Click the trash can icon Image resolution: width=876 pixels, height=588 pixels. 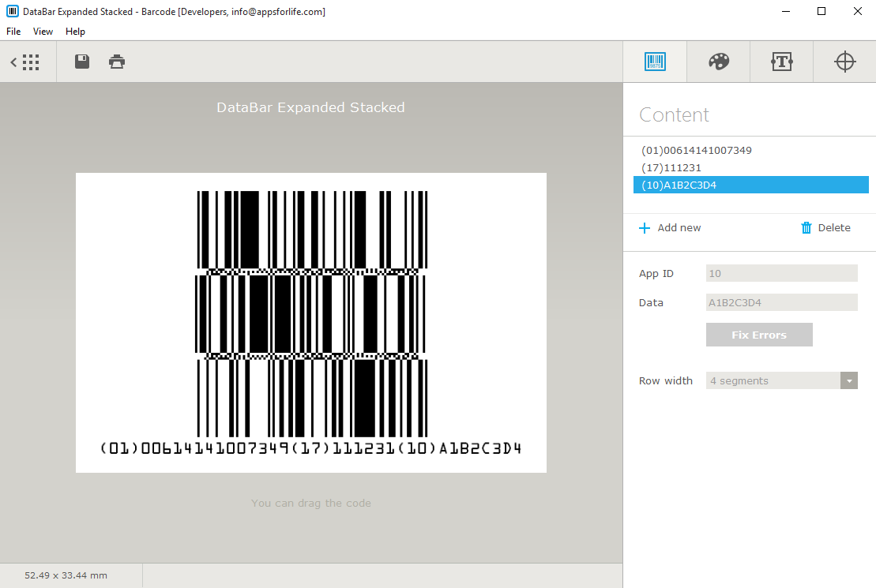[x=806, y=228]
